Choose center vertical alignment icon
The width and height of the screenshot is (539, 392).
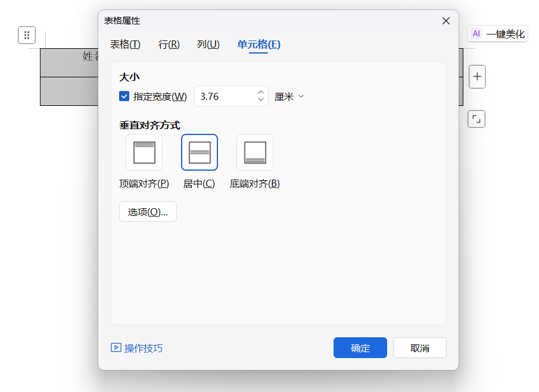click(x=200, y=152)
